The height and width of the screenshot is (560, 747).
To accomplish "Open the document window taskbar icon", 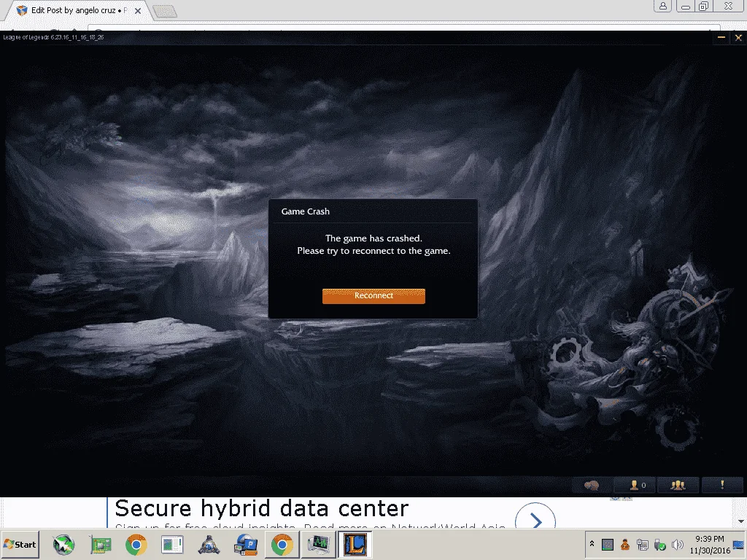I will pos(172,545).
